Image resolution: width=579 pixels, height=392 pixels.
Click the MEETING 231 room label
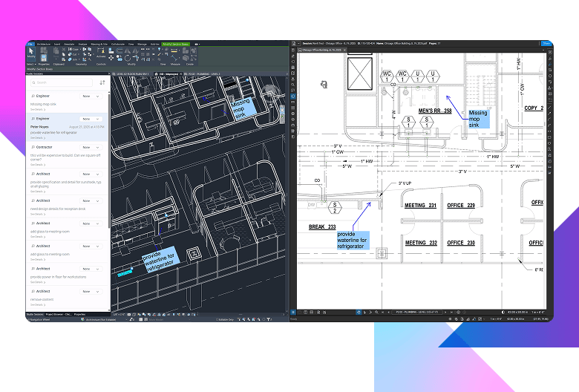(421, 206)
